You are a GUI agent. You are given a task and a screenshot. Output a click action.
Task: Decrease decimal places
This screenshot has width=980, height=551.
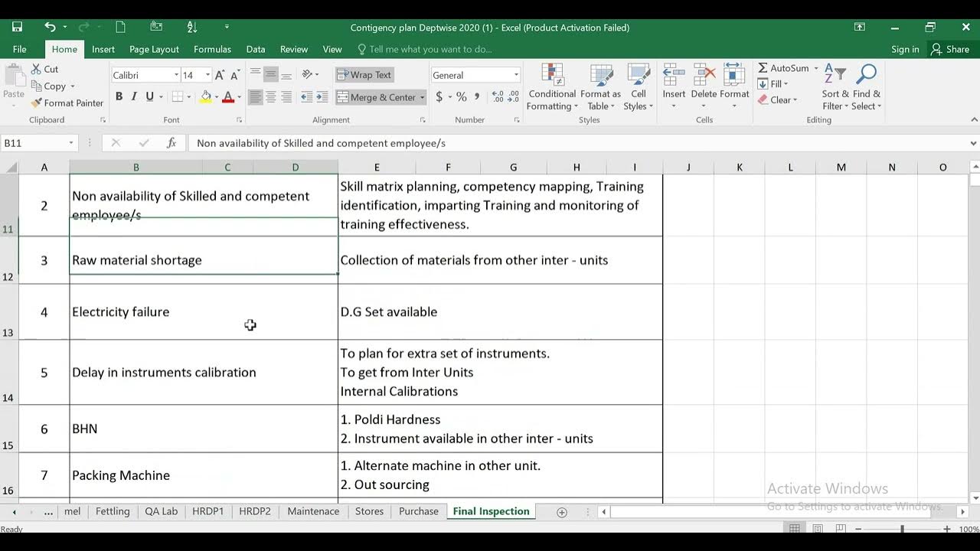pos(513,97)
